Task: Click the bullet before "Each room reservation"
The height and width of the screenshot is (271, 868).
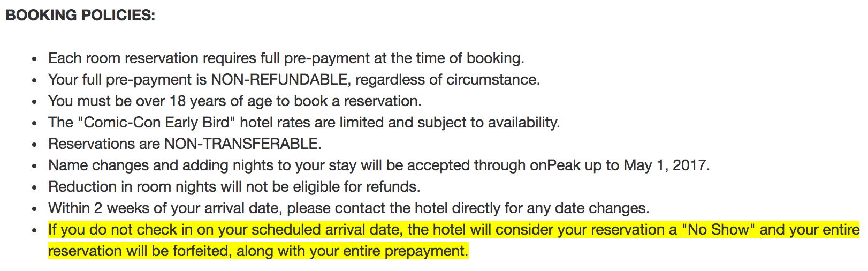Action: [x=35, y=59]
